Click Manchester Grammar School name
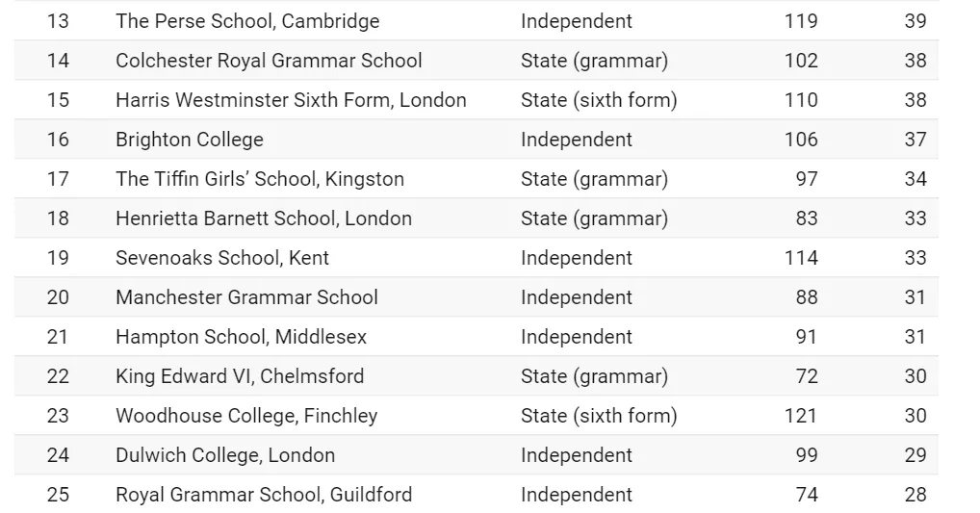The width and height of the screenshot is (980, 513). point(246,296)
